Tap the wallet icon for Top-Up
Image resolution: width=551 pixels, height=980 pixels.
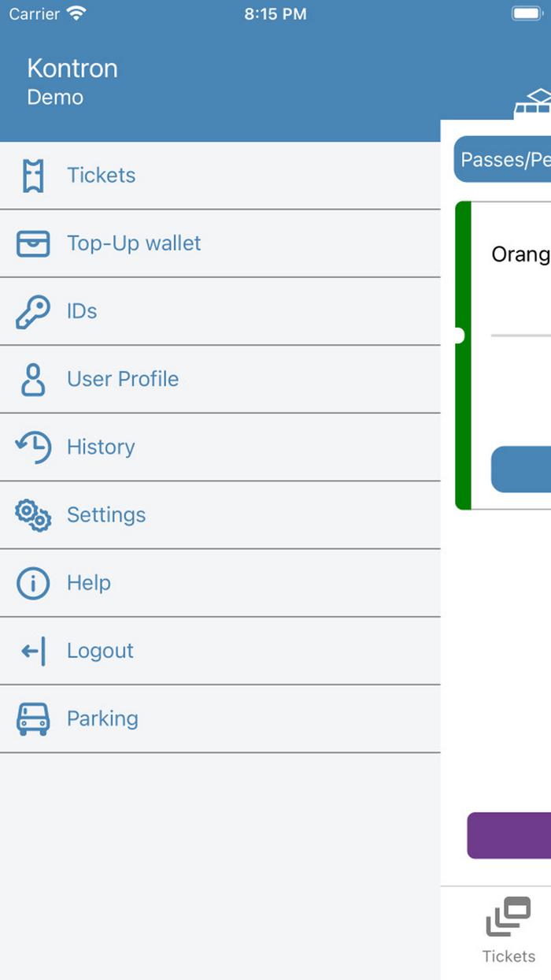pyautogui.click(x=33, y=243)
